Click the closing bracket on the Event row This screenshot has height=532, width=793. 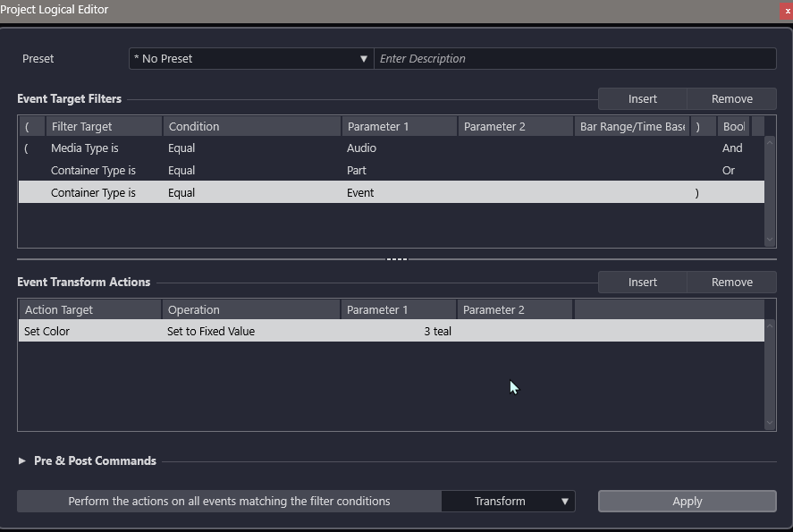[697, 192]
